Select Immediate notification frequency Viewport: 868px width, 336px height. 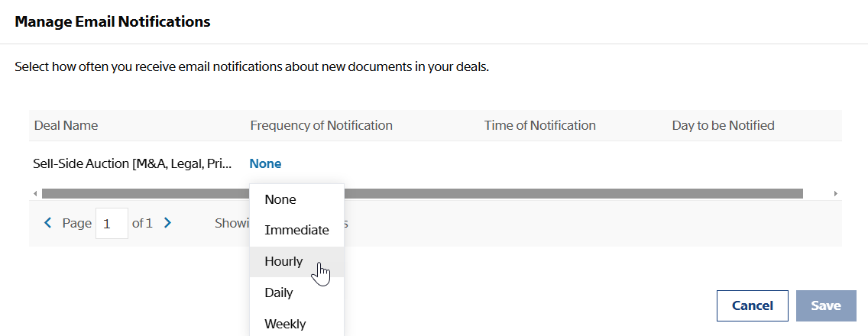click(296, 231)
